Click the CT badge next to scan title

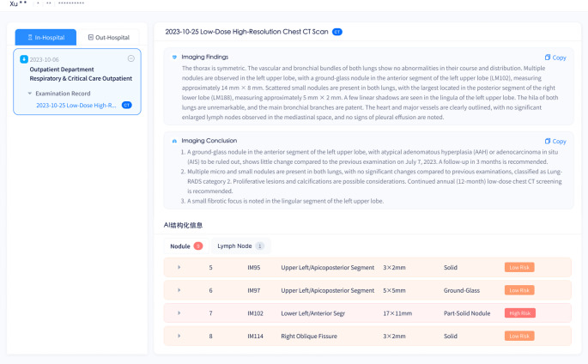337,32
